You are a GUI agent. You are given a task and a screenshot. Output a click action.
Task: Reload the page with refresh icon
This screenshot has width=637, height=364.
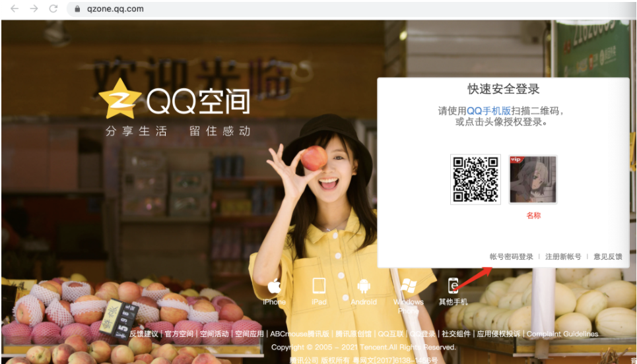click(x=53, y=9)
